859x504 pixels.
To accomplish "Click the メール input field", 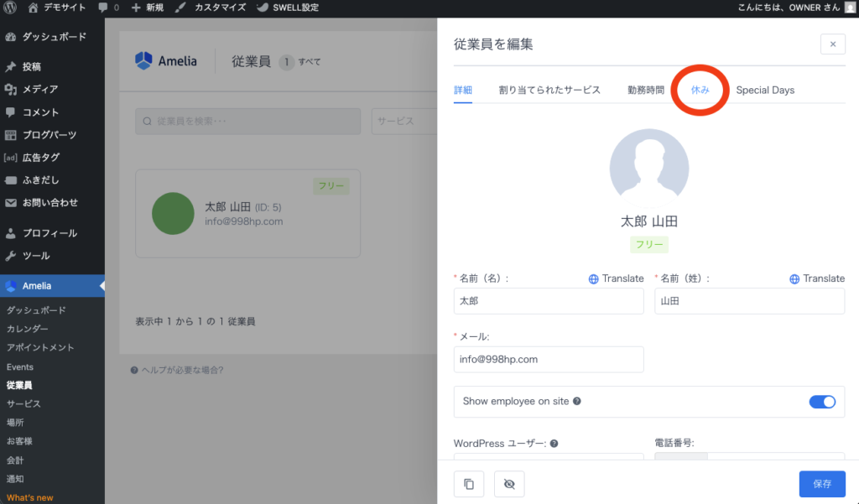I will (x=549, y=359).
